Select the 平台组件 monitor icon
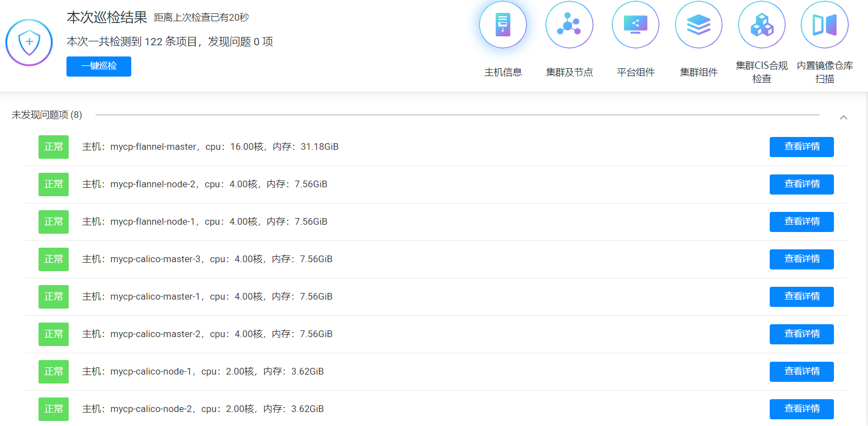The height and width of the screenshot is (426, 868). tap(636, 25)
